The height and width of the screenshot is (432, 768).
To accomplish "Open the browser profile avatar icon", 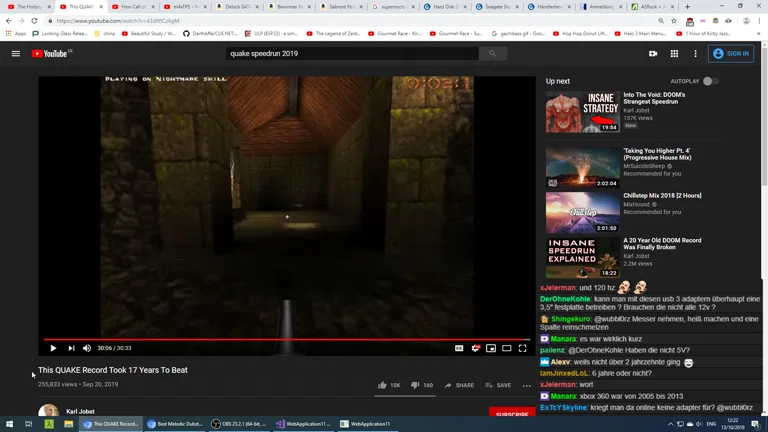I will [746, 21].
